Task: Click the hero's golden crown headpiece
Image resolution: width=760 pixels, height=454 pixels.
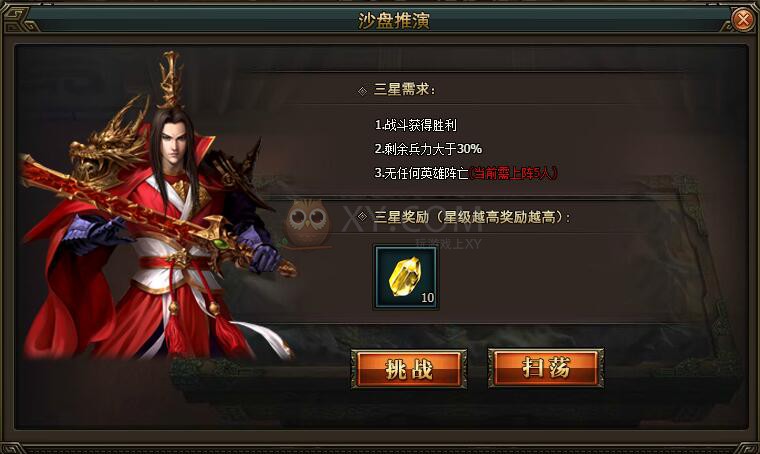Action: [170, 80]
